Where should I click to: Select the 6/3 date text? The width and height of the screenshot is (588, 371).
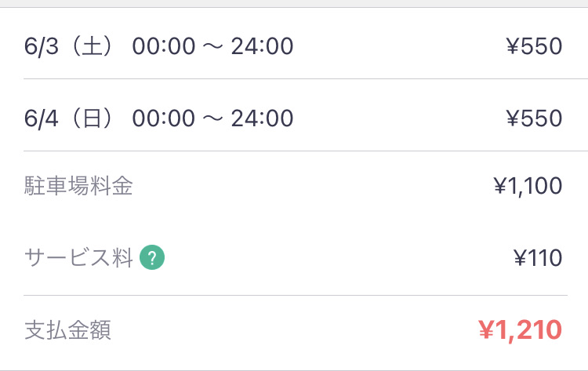click(x=42, y=46)
